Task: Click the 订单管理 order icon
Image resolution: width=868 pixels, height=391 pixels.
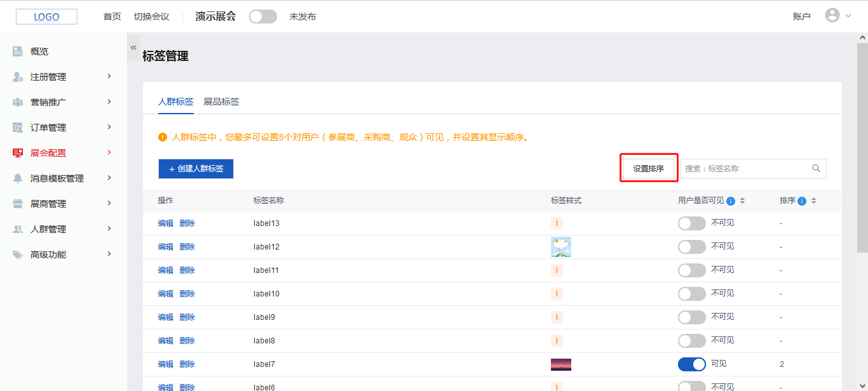Action: [18, 128]
